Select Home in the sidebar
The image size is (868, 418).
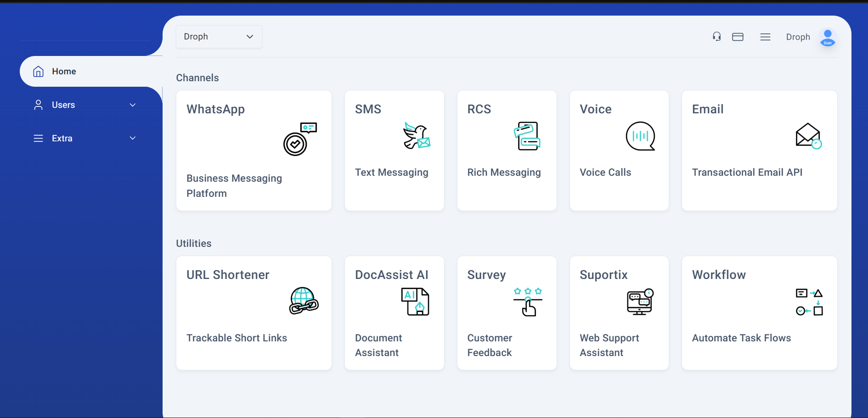point(64,71)
